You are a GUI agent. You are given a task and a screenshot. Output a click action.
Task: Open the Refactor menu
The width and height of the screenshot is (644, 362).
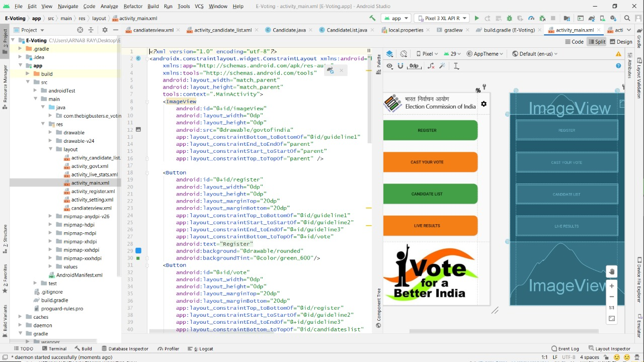pos(133,6)
